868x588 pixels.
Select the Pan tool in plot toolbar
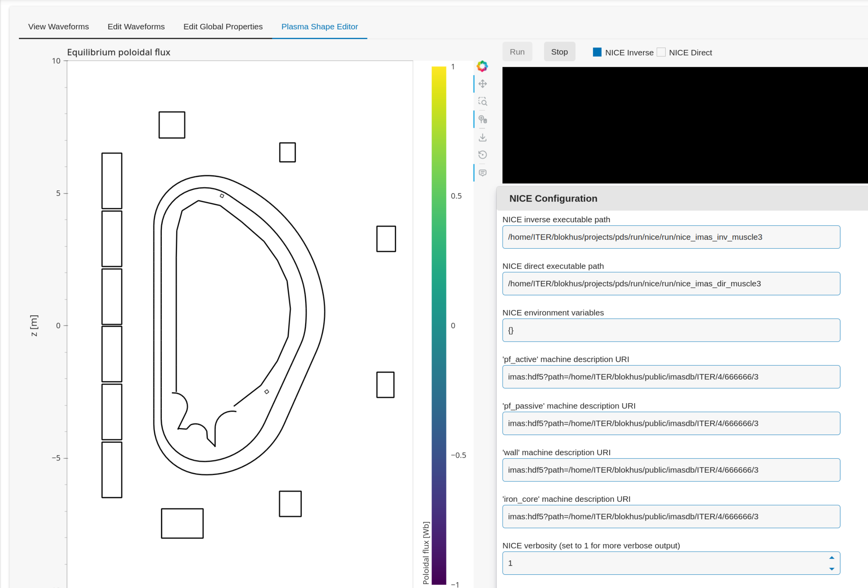tap(482, 84)
